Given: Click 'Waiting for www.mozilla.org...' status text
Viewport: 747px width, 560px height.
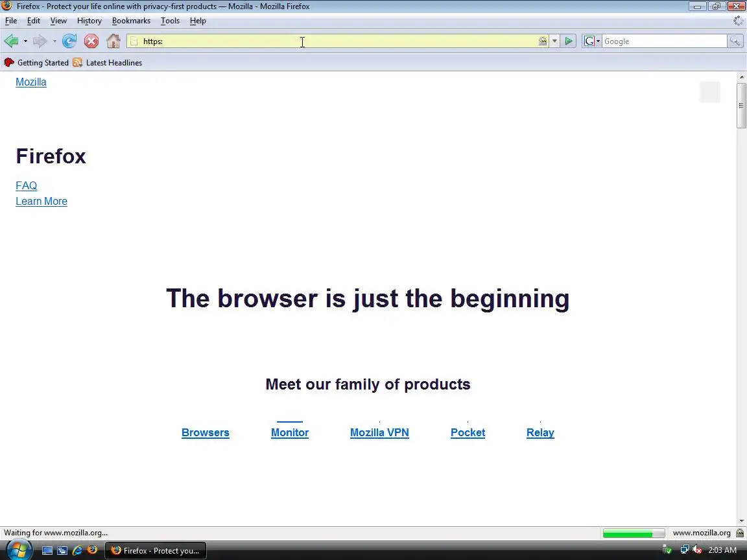Looking at the screenshot, I should pyautogui.click(x=56, y=533).
